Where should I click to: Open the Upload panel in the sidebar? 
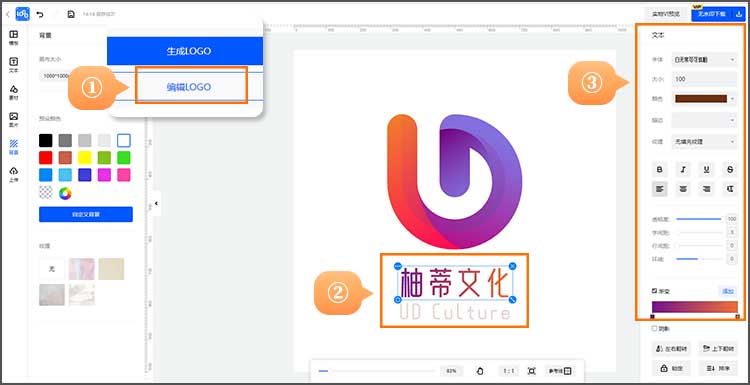tap(14, 174)
